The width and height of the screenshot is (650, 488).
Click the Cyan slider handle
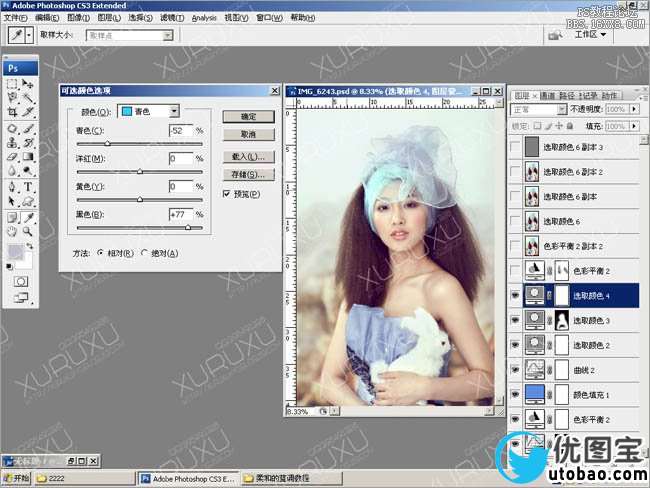[107, 143]
